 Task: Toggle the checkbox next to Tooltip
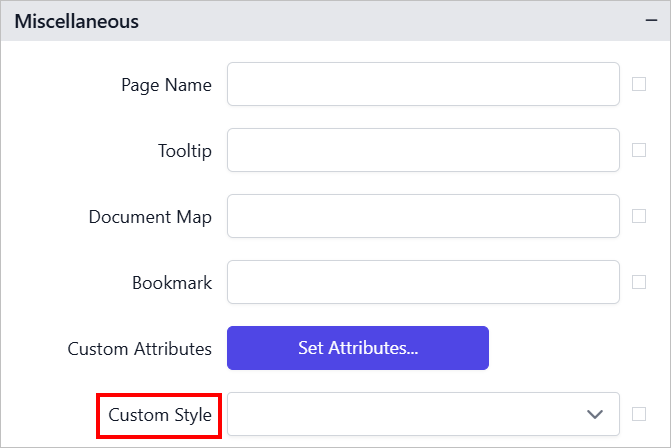coord(639,150)
